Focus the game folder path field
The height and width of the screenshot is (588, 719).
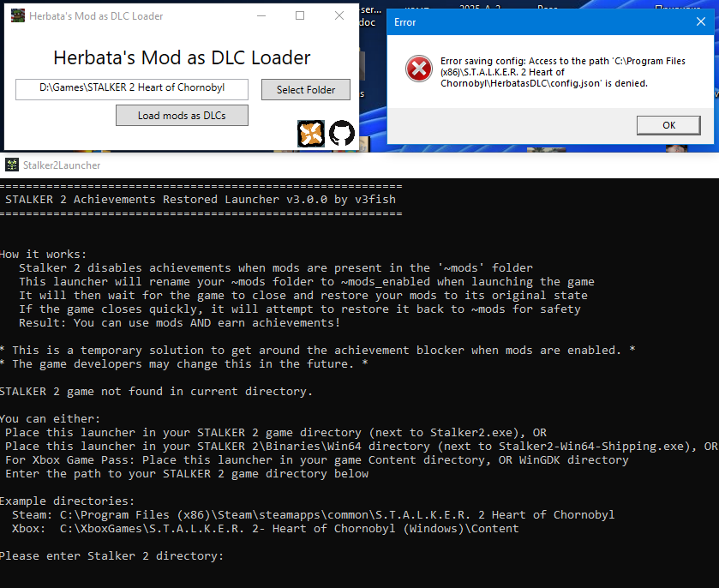pyautogui.click(x=132, y=89)
